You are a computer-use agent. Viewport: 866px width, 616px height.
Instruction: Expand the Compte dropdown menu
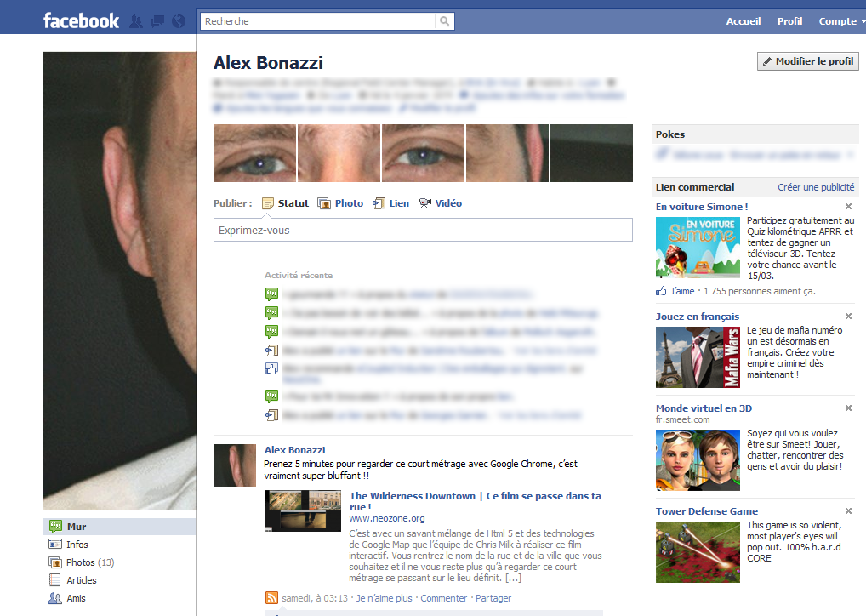point(837,21)
